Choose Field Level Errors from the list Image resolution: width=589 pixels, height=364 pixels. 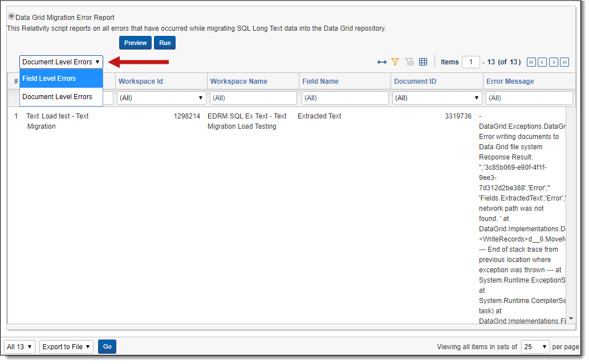(61, 79)
